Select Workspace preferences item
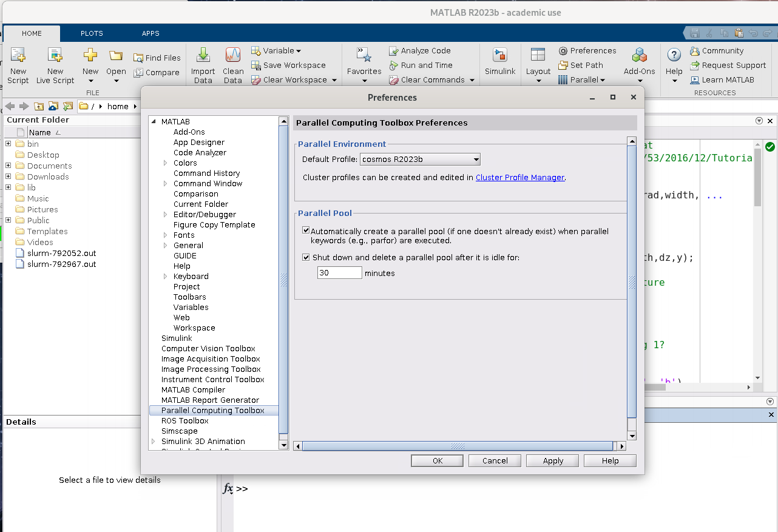778x532 pixels. click(x=194, y=328)
